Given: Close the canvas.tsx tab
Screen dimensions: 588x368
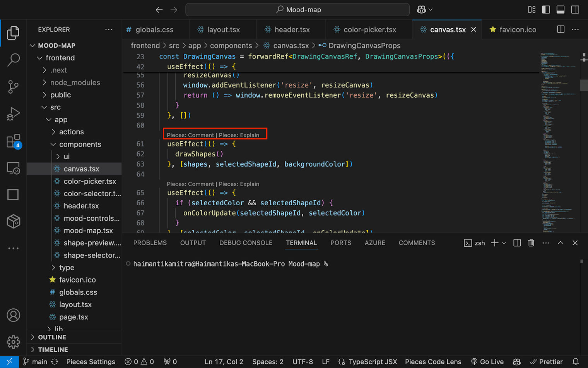Looking at the screenshot, I should coord(473,29).
